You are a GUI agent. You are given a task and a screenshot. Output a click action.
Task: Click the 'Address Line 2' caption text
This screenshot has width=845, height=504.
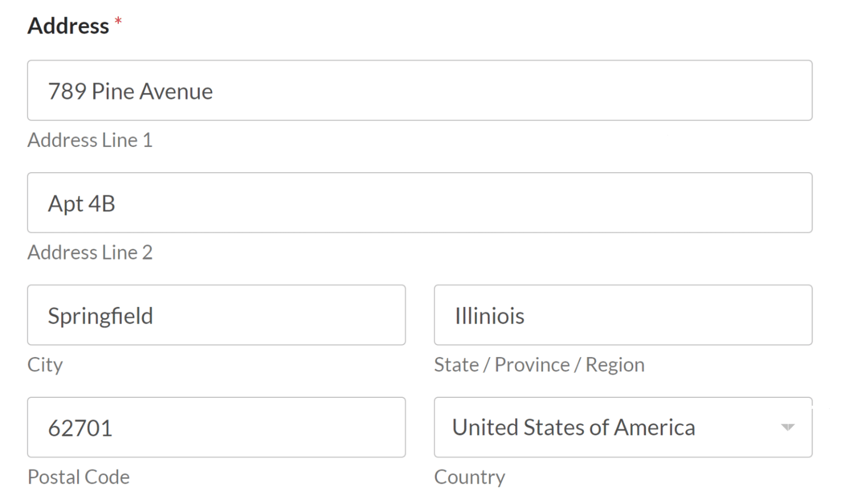point(90,253)
